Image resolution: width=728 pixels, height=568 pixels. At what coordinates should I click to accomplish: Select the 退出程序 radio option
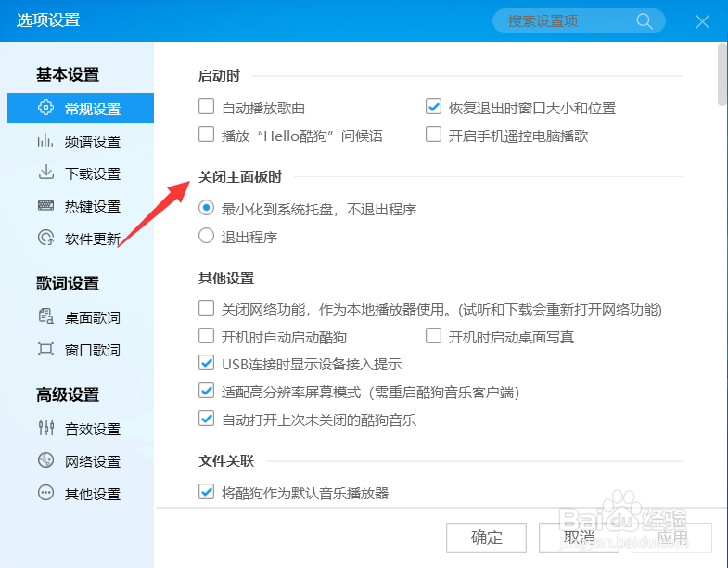(206, 236)
